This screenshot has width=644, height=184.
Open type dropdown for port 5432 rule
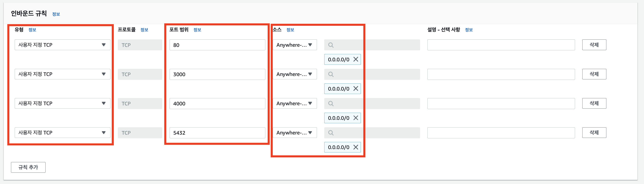pos(62,133)
